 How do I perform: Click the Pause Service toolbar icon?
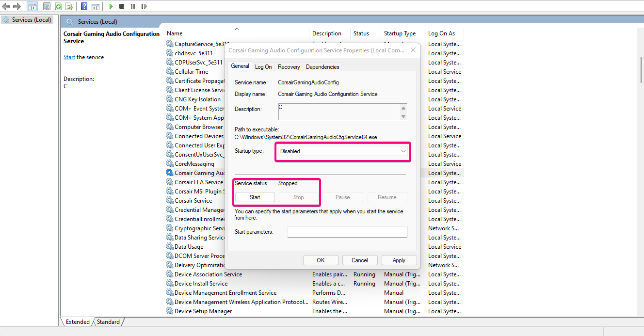(133, 6)
